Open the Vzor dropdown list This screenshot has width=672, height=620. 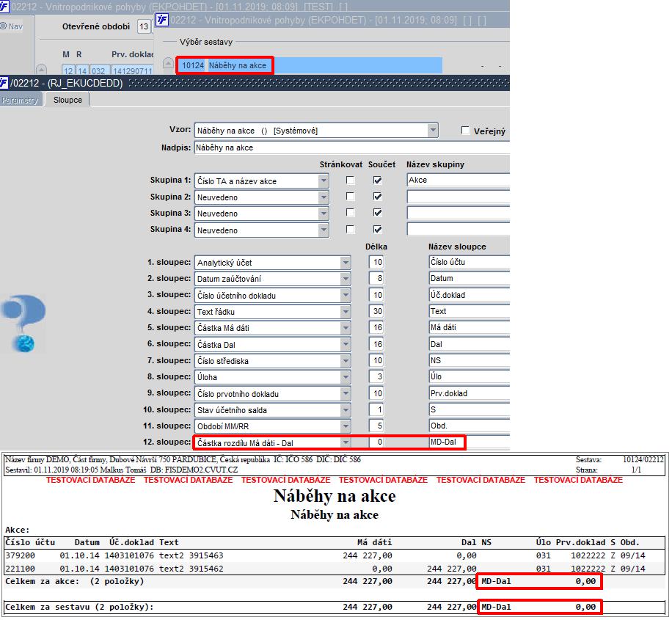(433, 130)
